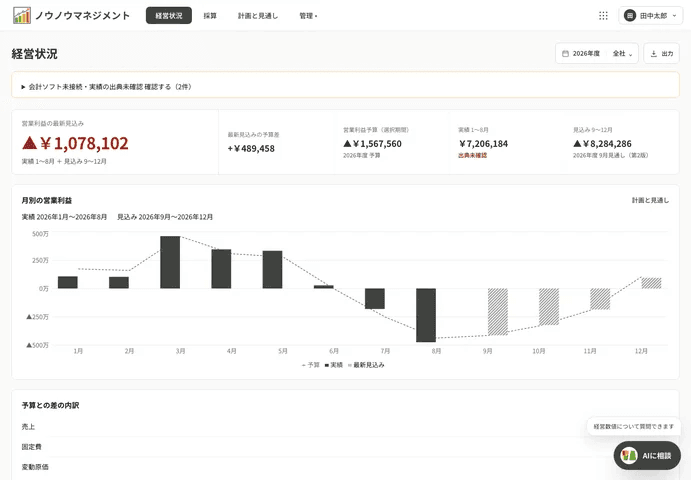
Task: Open the 管理 dropdown menu
Action: click(x=308, y=16)
